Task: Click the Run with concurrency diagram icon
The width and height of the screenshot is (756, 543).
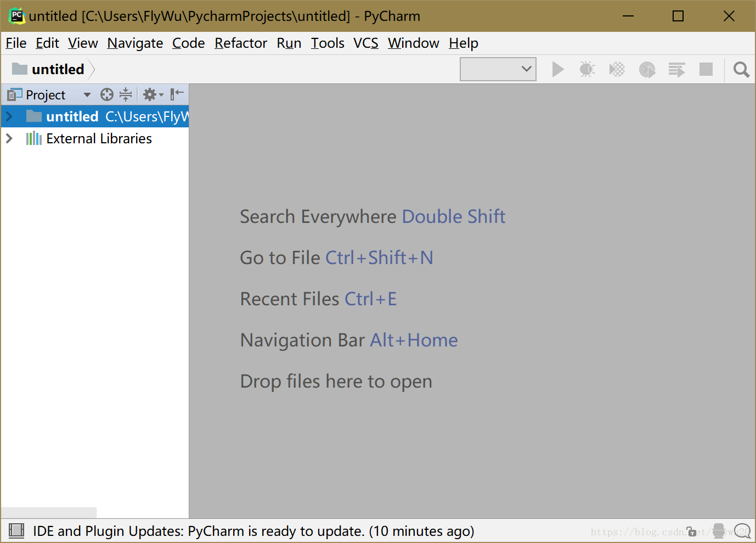Action: point(676,69)
